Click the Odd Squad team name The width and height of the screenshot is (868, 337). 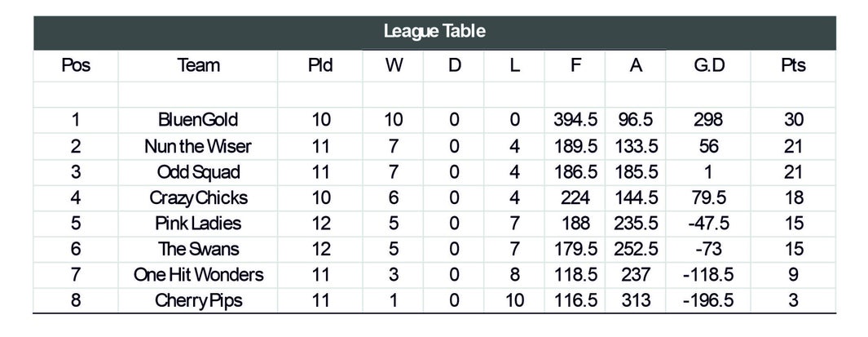[198, 172]
